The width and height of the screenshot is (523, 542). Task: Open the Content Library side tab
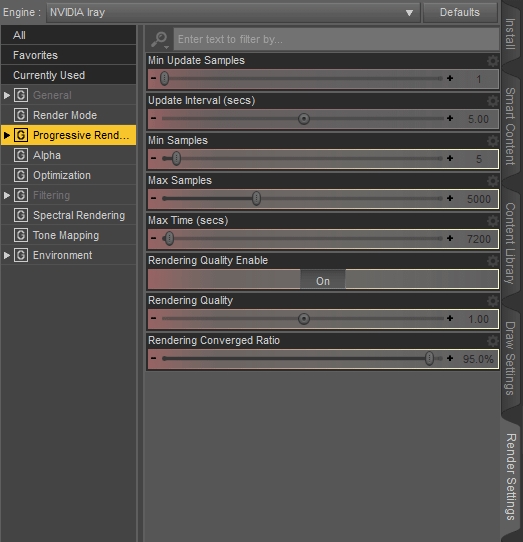coord(511,243)
